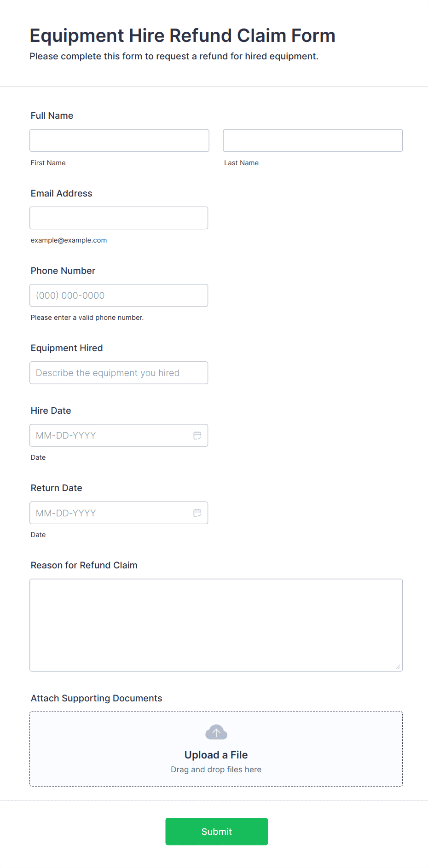Click the "Full Name" field label
Screen dimensions: 428x868
click(x=52, y=116)
